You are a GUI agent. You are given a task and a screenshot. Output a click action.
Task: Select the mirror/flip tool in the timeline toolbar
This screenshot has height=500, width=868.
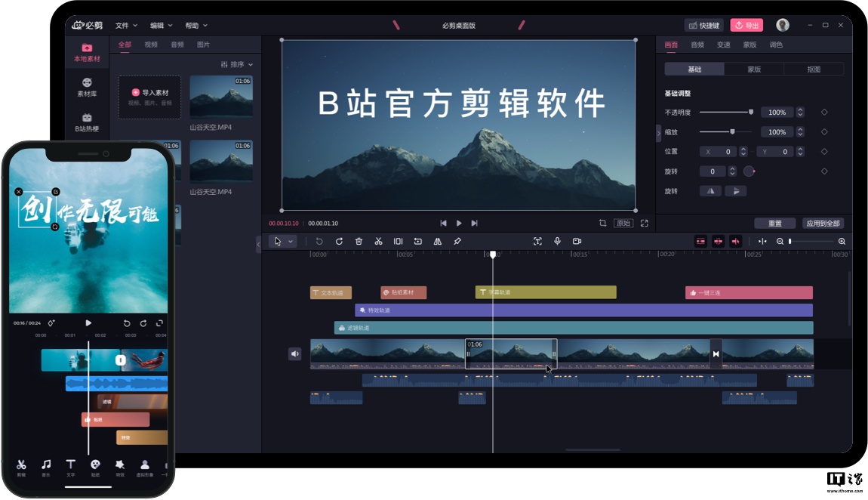(438, 241)
